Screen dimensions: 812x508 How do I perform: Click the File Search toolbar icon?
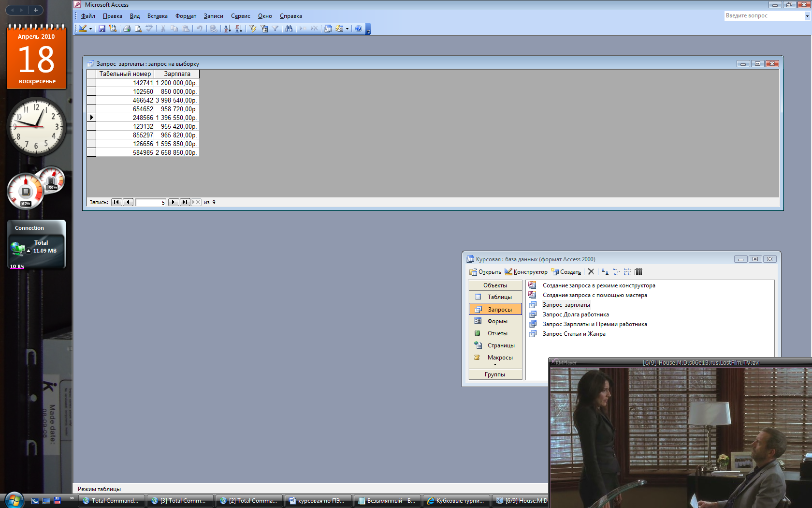pos(113,29)
